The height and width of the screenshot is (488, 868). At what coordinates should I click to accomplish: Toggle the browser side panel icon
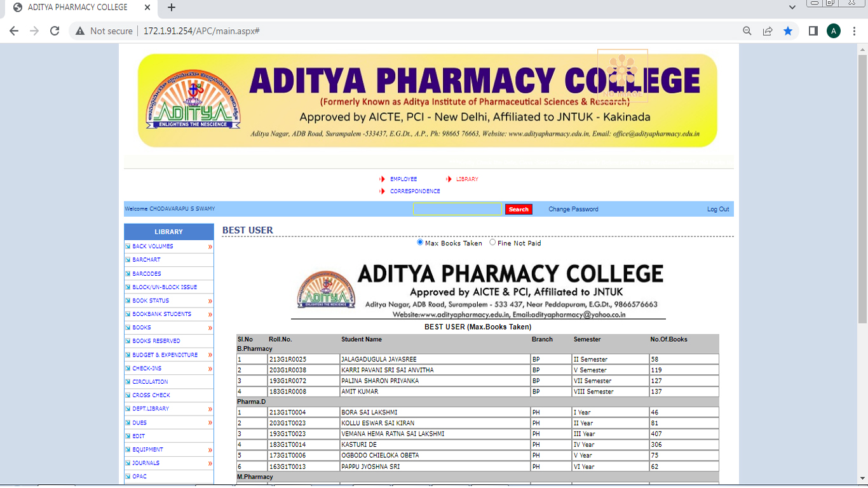(x=813, y=30)
